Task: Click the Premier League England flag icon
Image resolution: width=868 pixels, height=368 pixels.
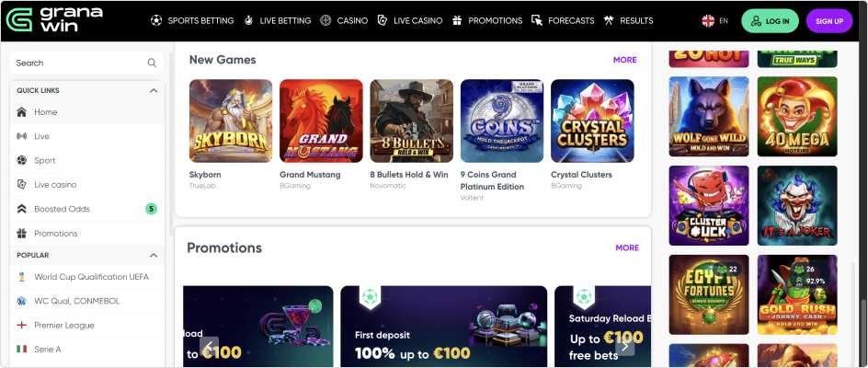Action: (x=22, y=326)
